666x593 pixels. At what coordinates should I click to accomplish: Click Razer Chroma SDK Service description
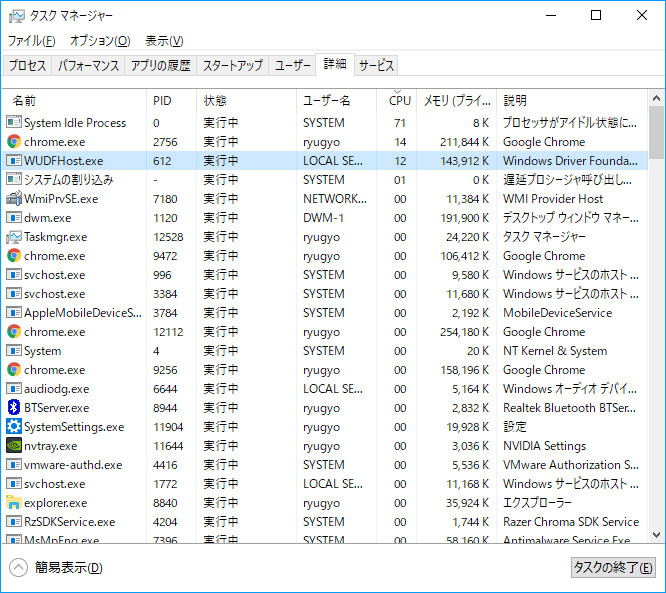pyautogui.click(x=571, y=522)
